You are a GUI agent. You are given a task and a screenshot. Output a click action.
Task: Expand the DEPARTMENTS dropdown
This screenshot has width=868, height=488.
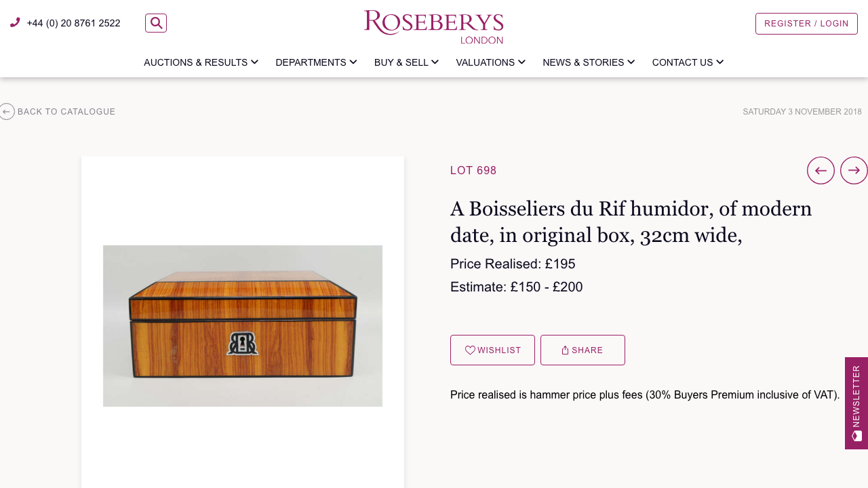pos(316,62)
